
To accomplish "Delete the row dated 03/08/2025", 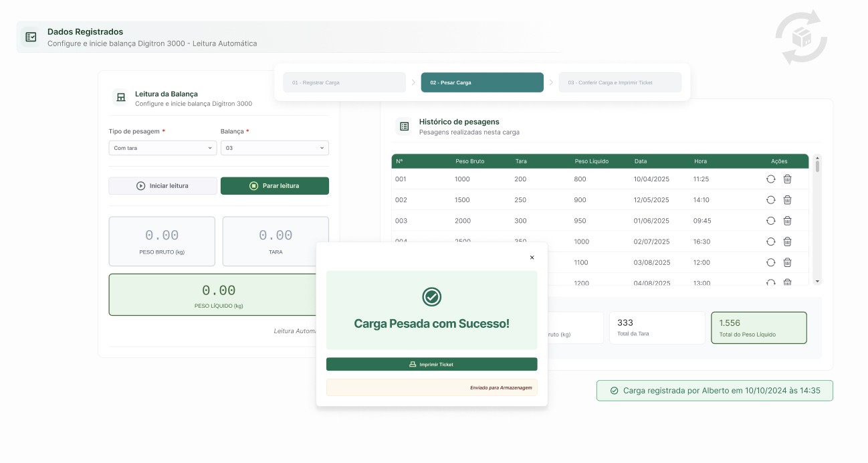I will point(787,262).
